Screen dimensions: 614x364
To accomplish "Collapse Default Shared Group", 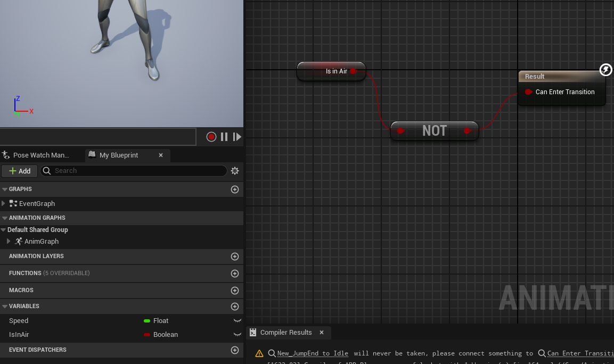I will 4,230.
